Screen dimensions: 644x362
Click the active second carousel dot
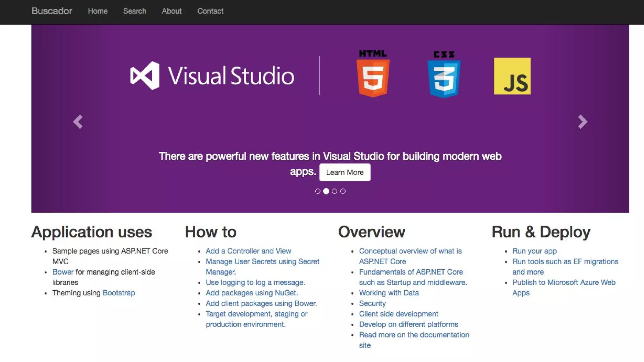coord(326,191)
